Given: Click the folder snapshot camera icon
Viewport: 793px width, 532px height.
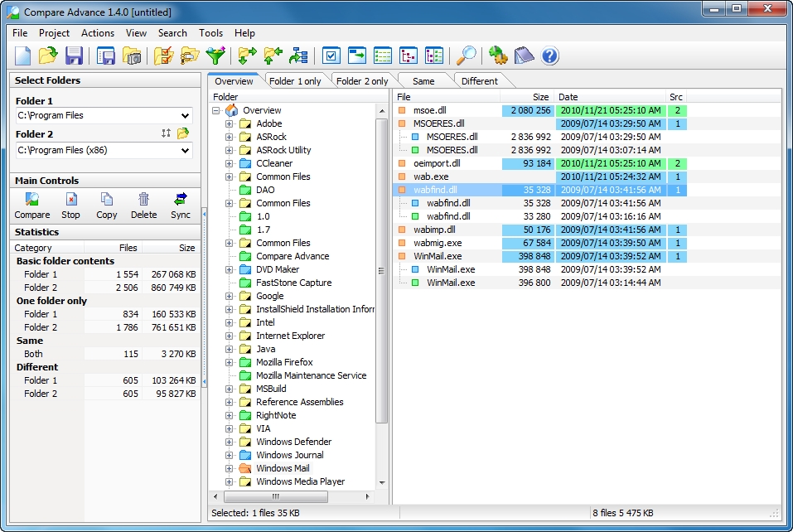Looking at the screenshot, I should click(132, 56).
